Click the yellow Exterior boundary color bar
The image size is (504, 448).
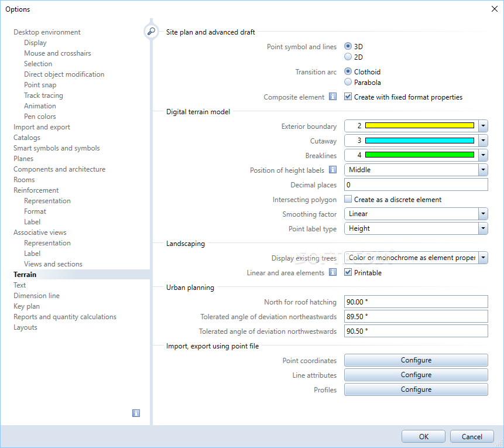point(420,126)
